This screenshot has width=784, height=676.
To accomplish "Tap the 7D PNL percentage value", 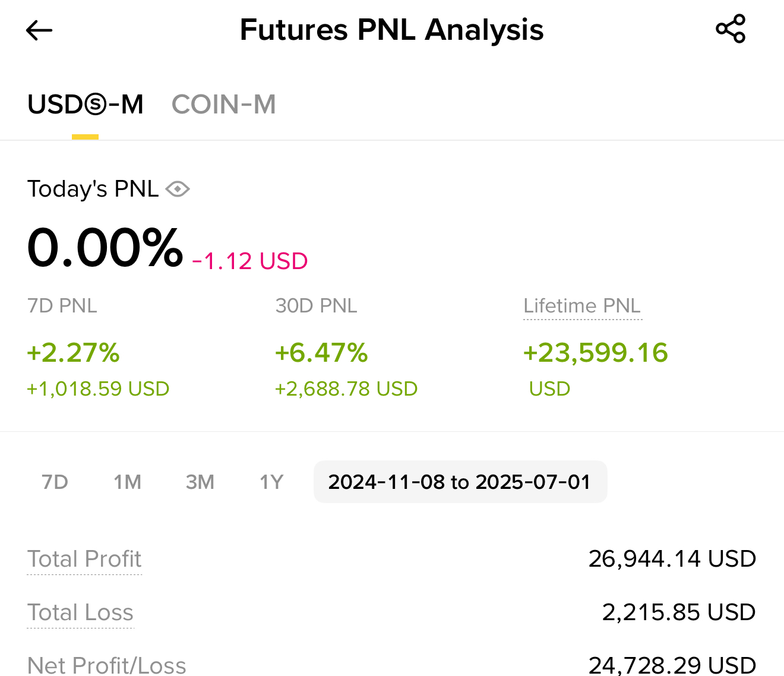I will 74,353.
